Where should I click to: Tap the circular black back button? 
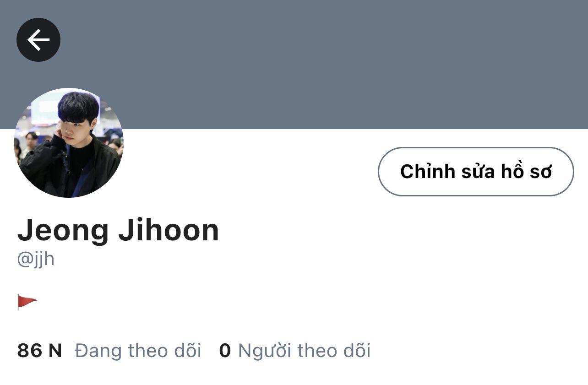tap(38, 40)
